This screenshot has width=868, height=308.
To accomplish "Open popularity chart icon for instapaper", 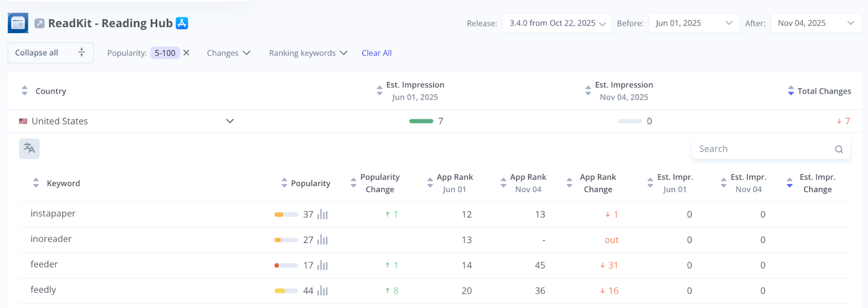I will click(x=323, y=215).
